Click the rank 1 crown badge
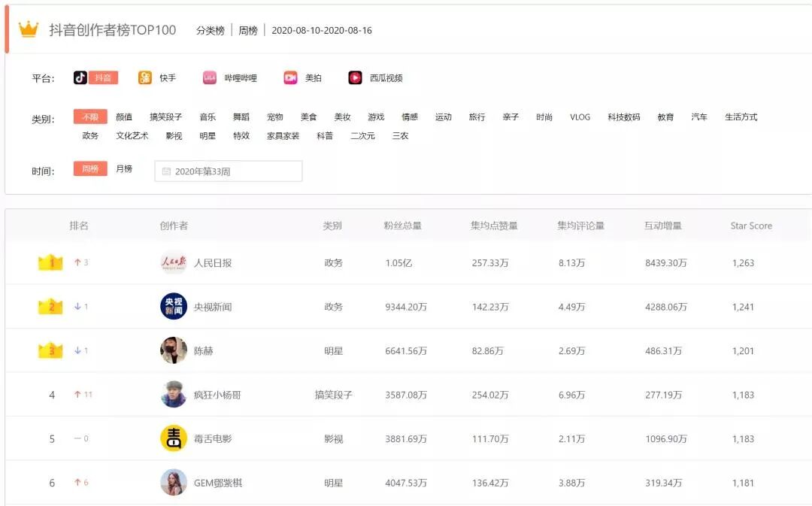The image size is (812, 506). pos(51,262)
